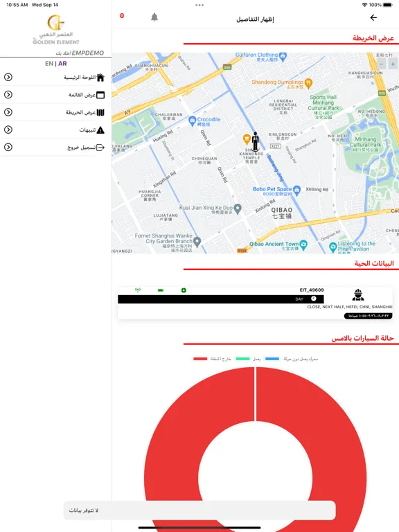Click the Bobo Pet Space pin
The width and height of the screenshot is (399, 532).
tap(297, 190)
